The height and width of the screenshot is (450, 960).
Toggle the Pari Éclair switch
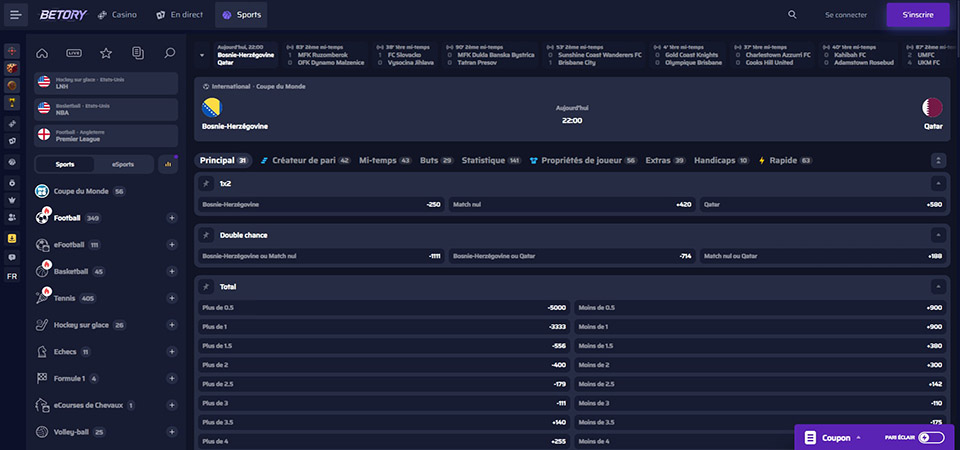click(931, 438)
